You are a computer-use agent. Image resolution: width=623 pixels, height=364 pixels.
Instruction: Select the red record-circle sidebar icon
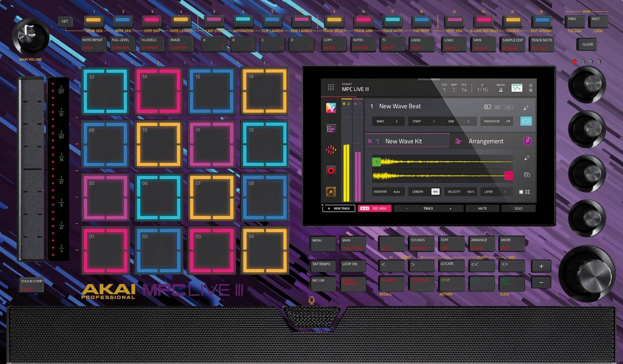(x=331, y=170)
